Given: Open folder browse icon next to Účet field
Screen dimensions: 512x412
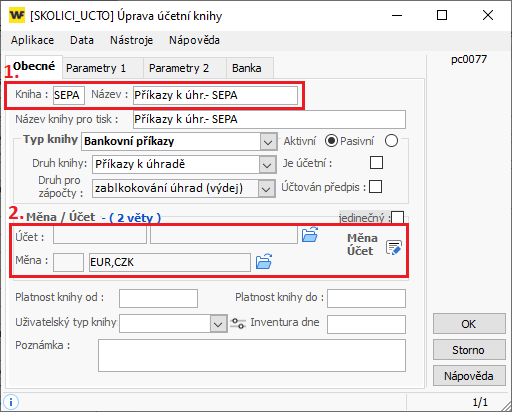Looking at the screenshot, I should tap(310, 235).
